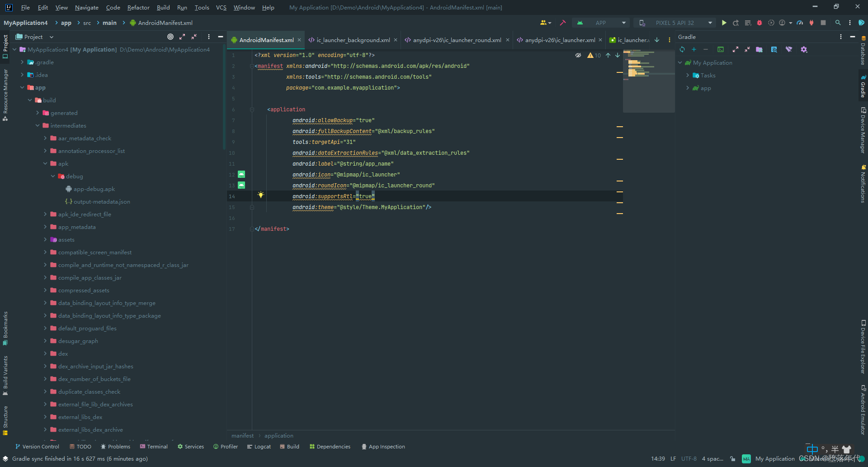Click the Run with Coverage icon

[771, 23]
